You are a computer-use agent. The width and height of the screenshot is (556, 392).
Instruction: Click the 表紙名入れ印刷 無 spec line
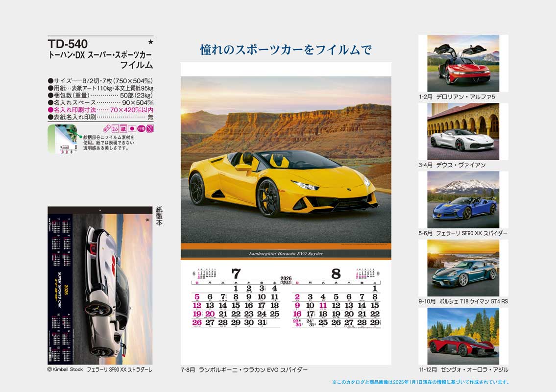[100, 117]
